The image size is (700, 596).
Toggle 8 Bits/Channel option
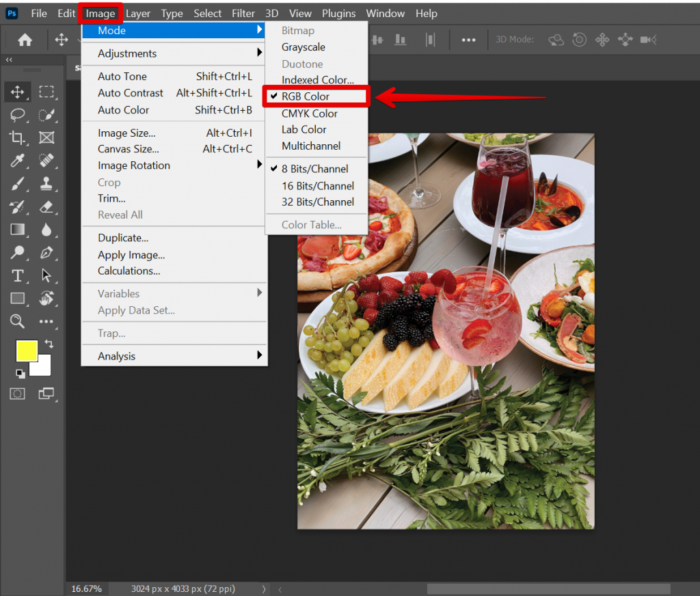coord(314,169)
